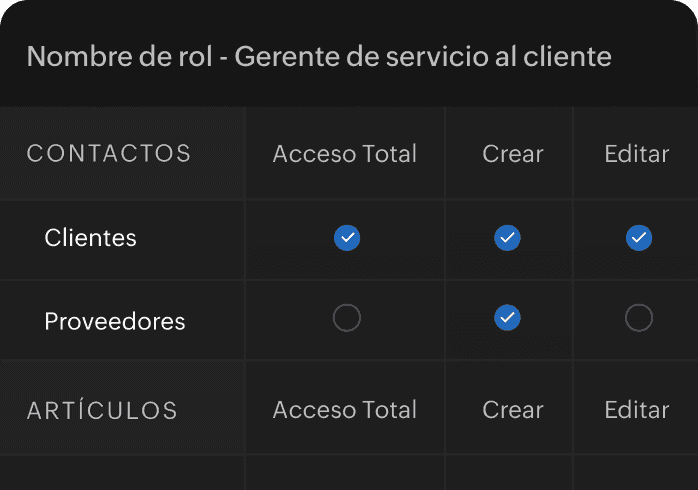Viewport: 698px width, 490px height.
Task: Click Acceso Total header in Contactos section
Action: [x=345, y=154]
